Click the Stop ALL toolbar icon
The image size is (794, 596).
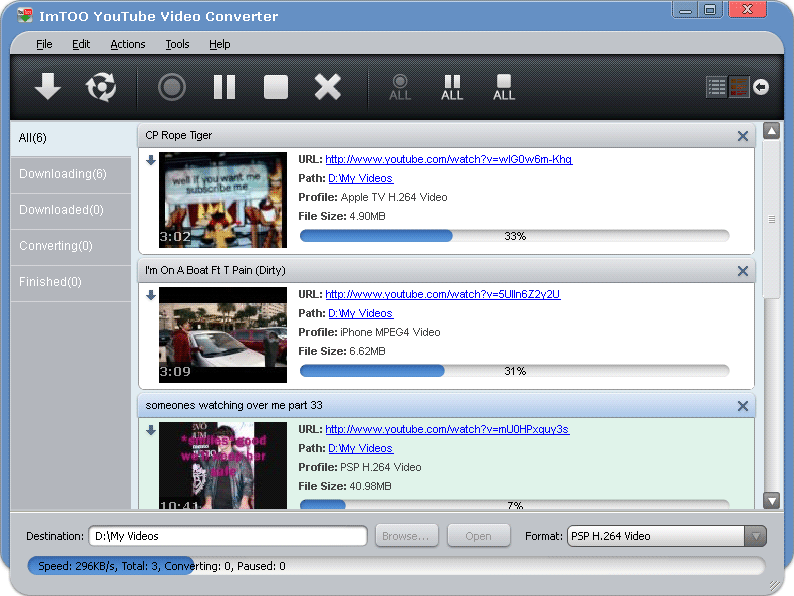[x=504, y=88]
